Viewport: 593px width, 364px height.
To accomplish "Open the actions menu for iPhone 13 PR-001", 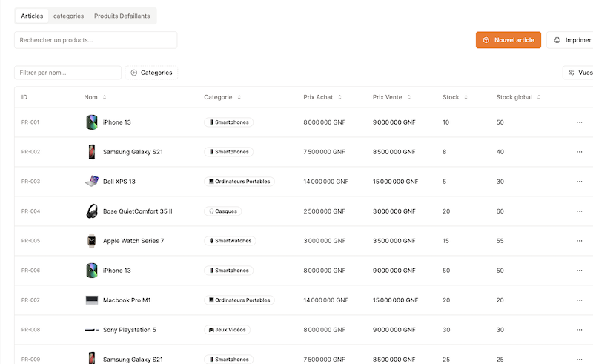I will click(x=579, y=122).
